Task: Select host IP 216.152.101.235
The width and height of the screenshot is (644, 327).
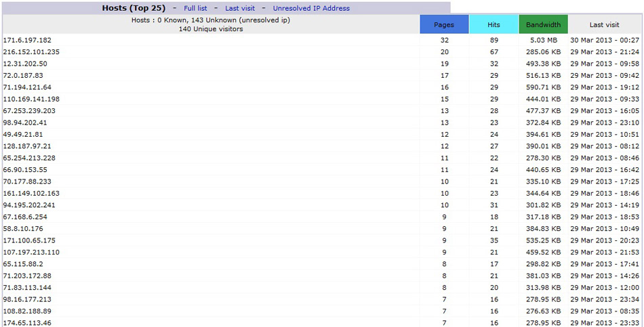Action: (x=31, y=52)
